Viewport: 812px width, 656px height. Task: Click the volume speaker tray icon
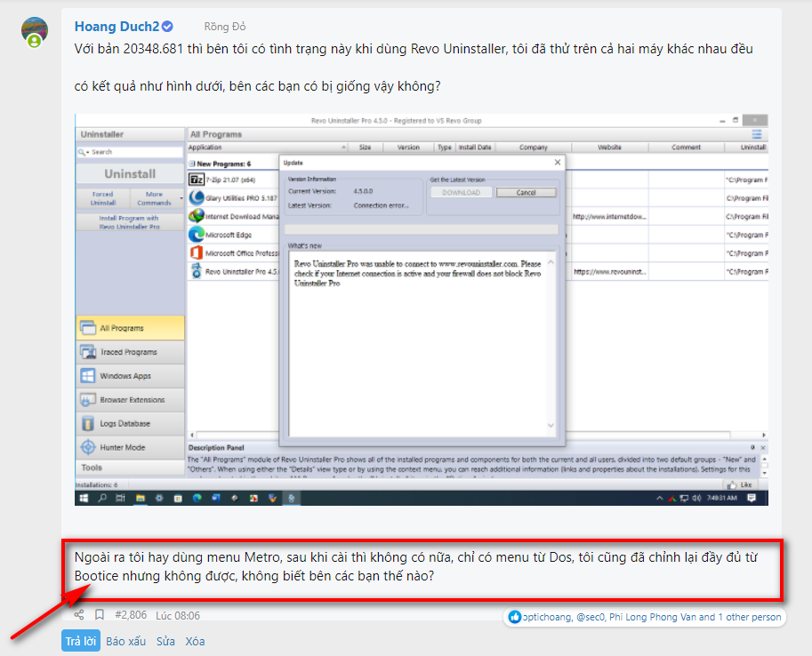[x=696, y=498]
